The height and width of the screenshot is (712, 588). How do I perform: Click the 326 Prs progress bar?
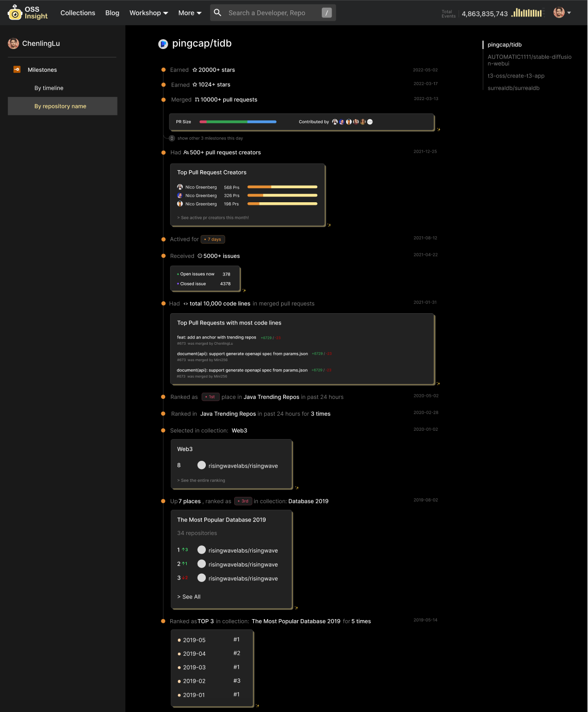(282, 196)
